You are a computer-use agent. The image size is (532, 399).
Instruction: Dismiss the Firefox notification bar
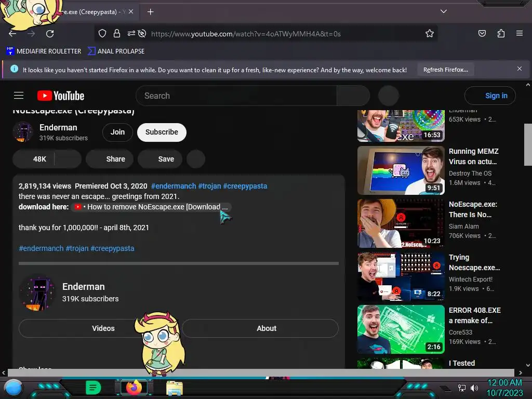[x=520, y=69]
